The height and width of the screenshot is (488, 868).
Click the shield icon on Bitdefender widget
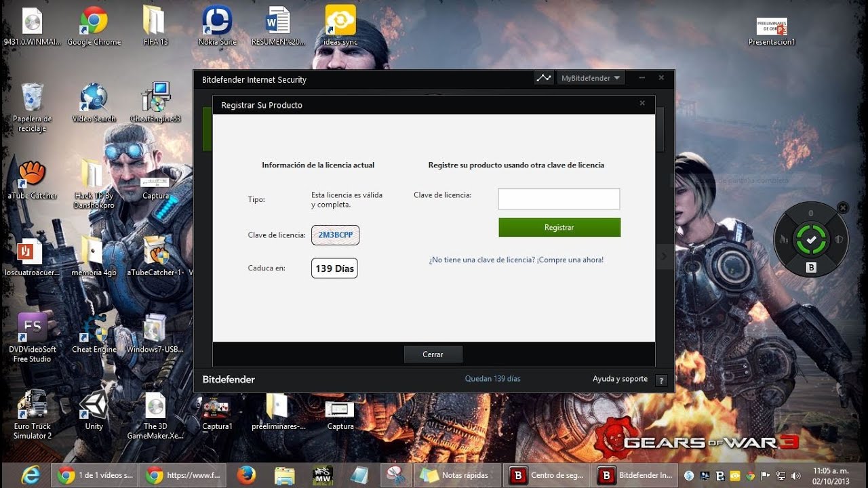838,239
